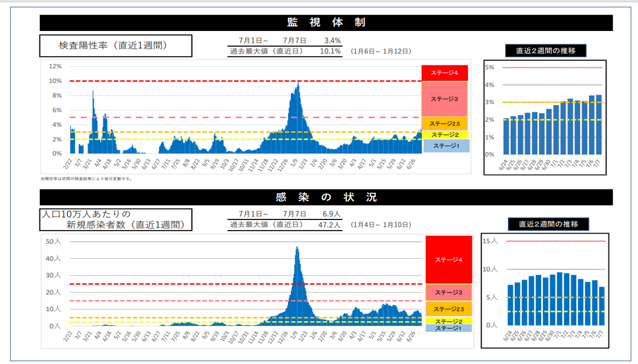
Task: Click blue ステージ1 box in positivity chart
Action: pos(444,146)
